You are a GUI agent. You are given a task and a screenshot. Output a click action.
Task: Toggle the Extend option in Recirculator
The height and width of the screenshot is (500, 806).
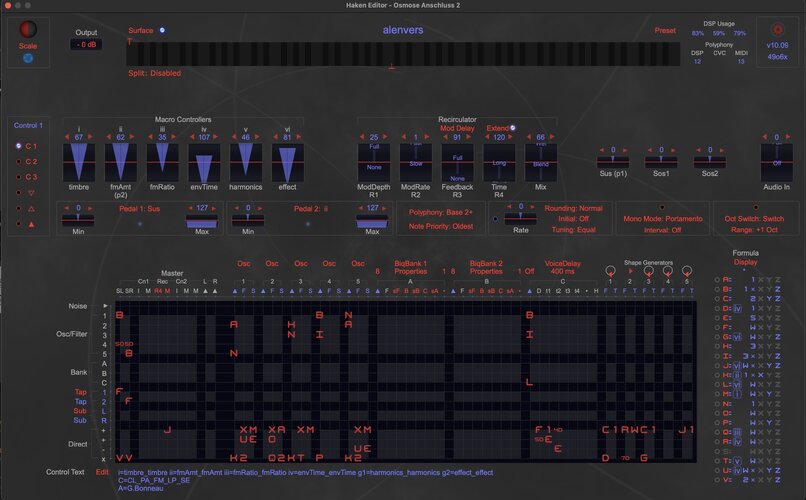point(512,128)
